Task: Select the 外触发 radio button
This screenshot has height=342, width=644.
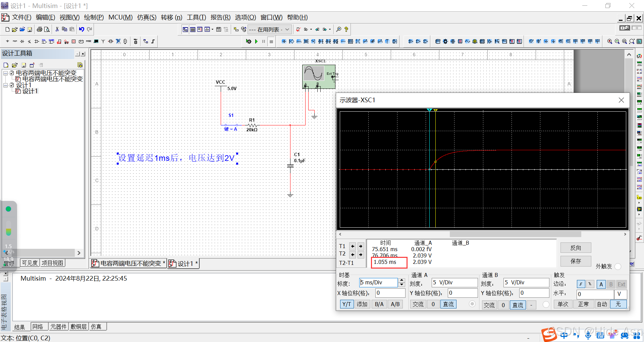Action: [x=618, y=267]
